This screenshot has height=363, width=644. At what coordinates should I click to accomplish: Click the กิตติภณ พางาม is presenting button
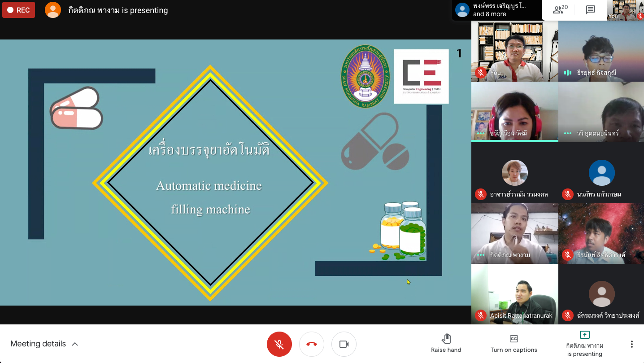pos(584,344)
